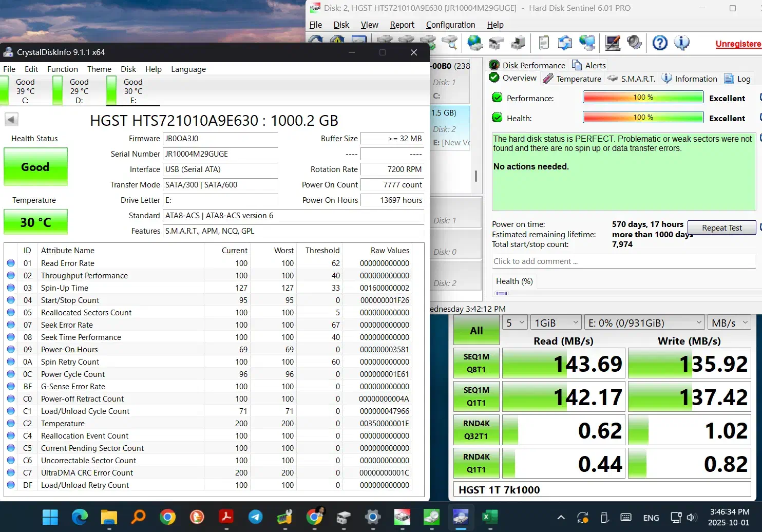Click the notepad report icon in toolbar
The width and height of the screenshot is (762, 532).
[x=544, y=43]
